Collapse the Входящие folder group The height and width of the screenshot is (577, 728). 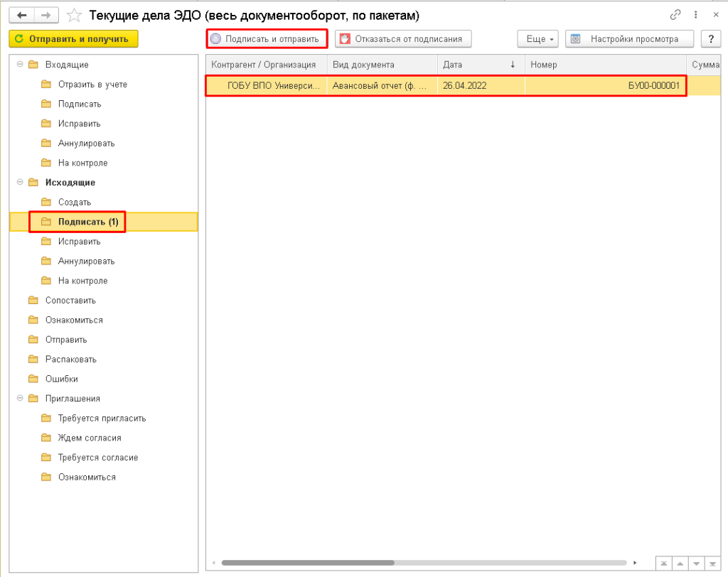pos(18,65)
